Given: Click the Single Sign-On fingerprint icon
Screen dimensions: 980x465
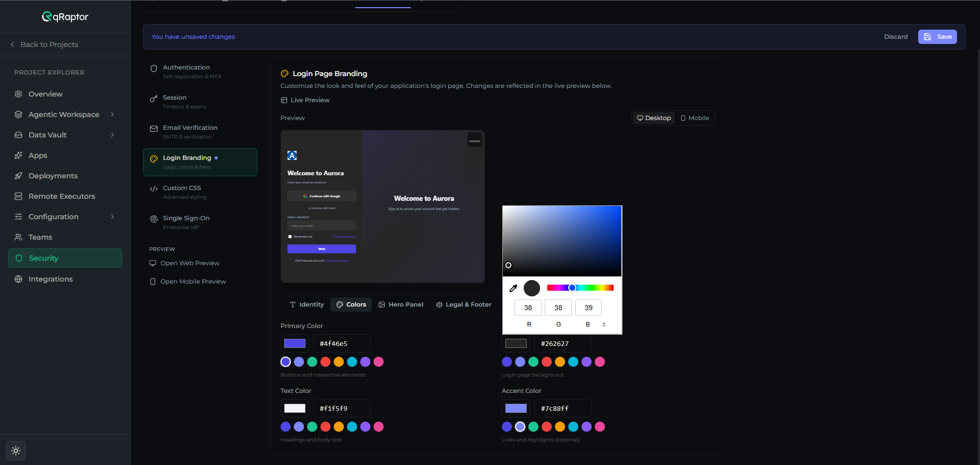Looking at the screenshot, I should [x=154, y=219].
